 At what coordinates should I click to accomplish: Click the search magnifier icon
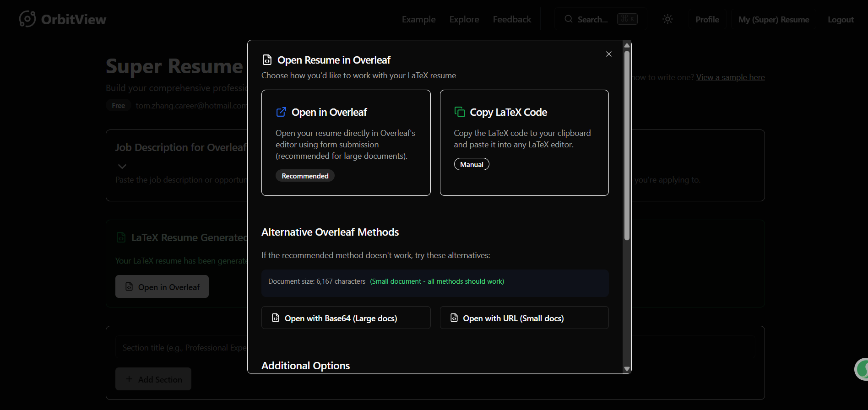click(x=568, y=19)
